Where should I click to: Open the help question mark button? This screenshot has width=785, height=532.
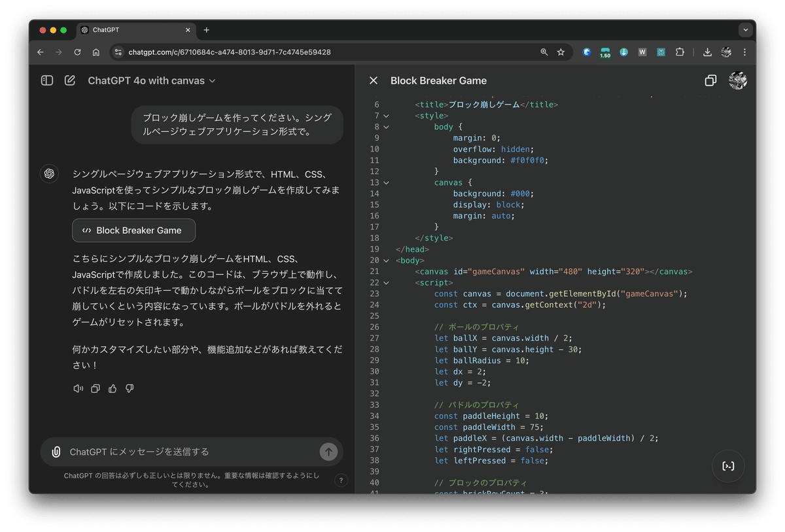point(341,480)
